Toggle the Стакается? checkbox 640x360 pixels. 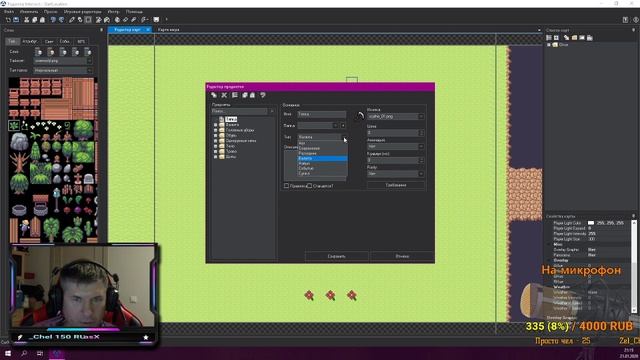(309, 186)
